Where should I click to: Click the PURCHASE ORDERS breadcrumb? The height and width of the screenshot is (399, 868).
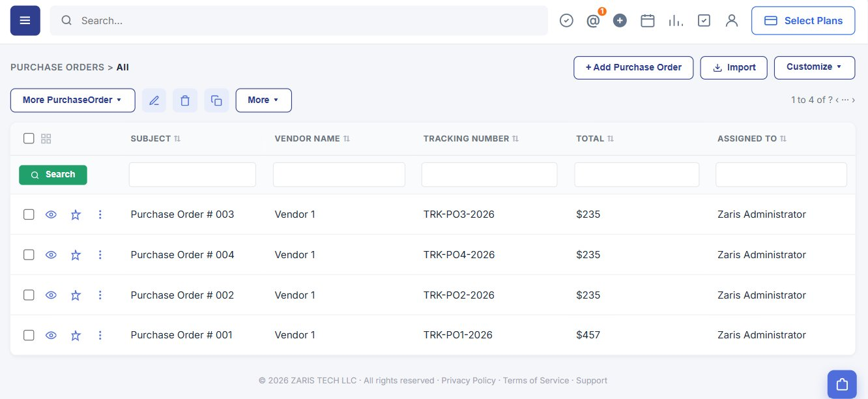click(x=57, y=67)
